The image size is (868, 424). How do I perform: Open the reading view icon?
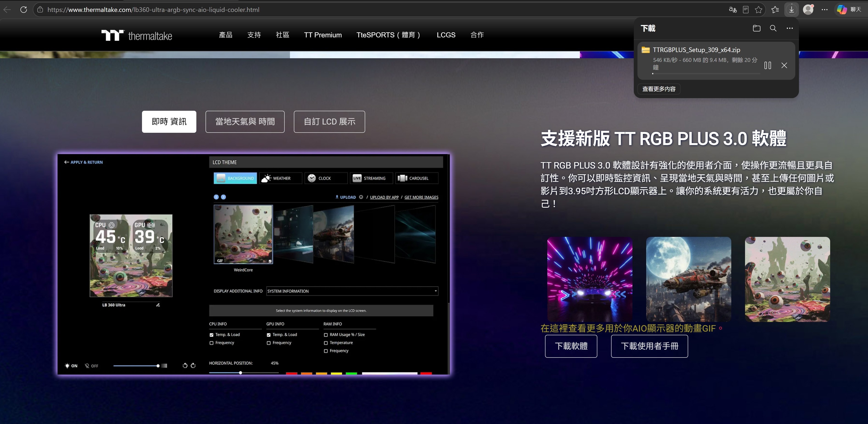[746, 9]
